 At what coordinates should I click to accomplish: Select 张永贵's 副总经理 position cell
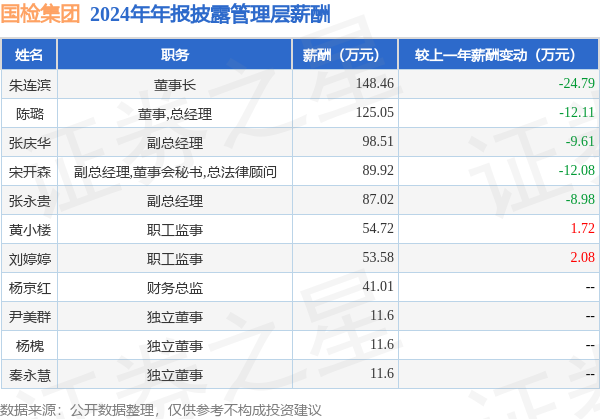(x=175, y=201)
